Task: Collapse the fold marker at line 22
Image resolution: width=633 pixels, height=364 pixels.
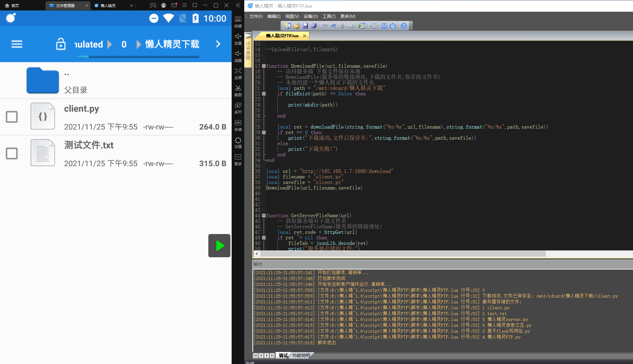Action: (264, 94)
